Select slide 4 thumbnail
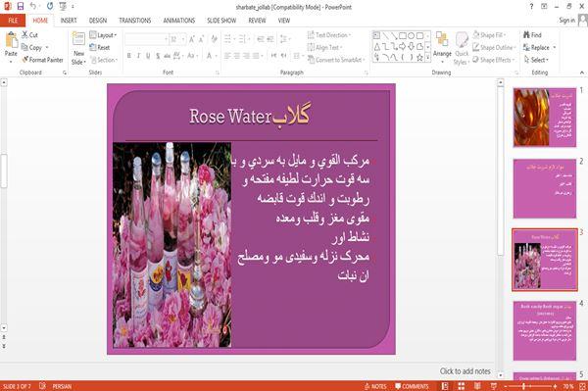Viewport: 588px width, 391px height. [x=545, y=331]
